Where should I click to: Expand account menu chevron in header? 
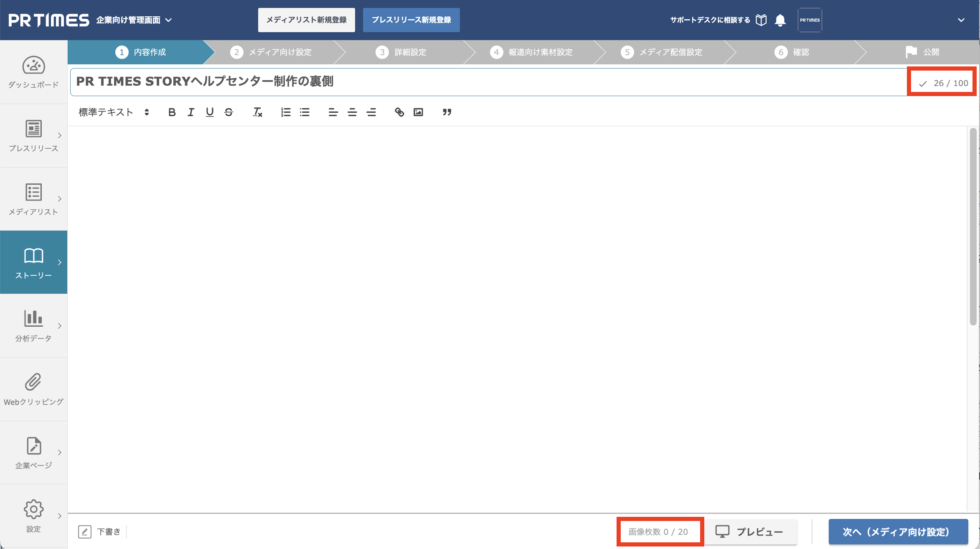(961, 20)
